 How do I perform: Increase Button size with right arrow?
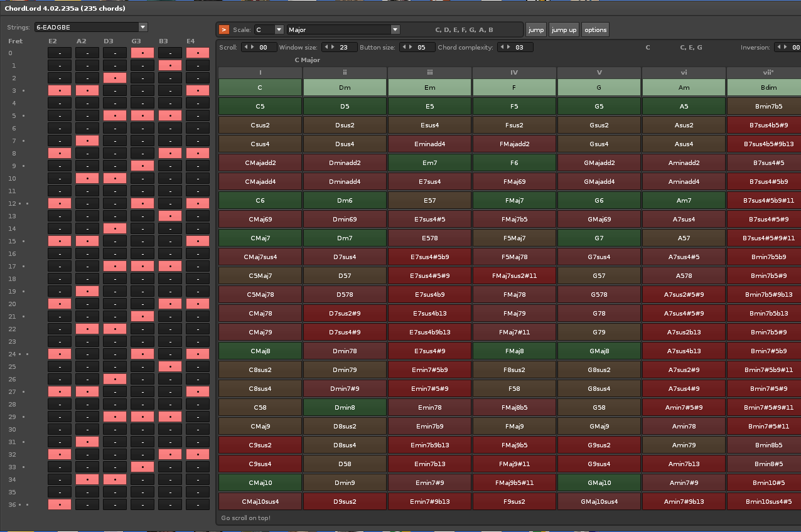point(411,47)
